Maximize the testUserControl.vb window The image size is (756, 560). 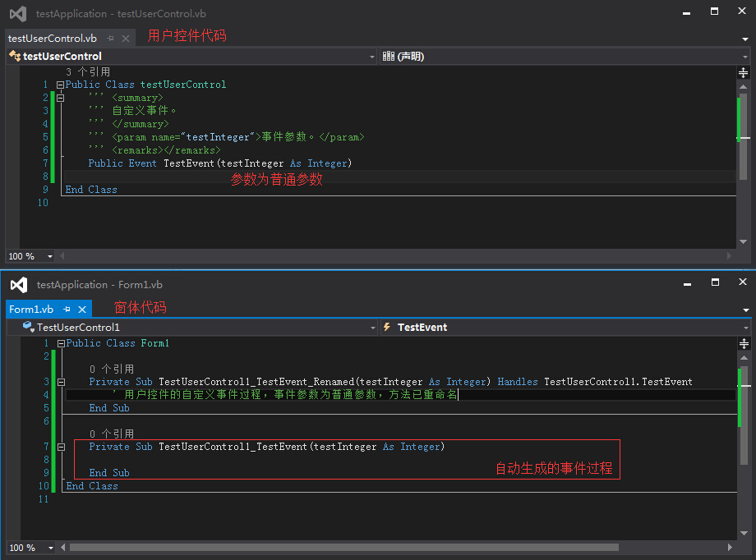coord(715,11)
